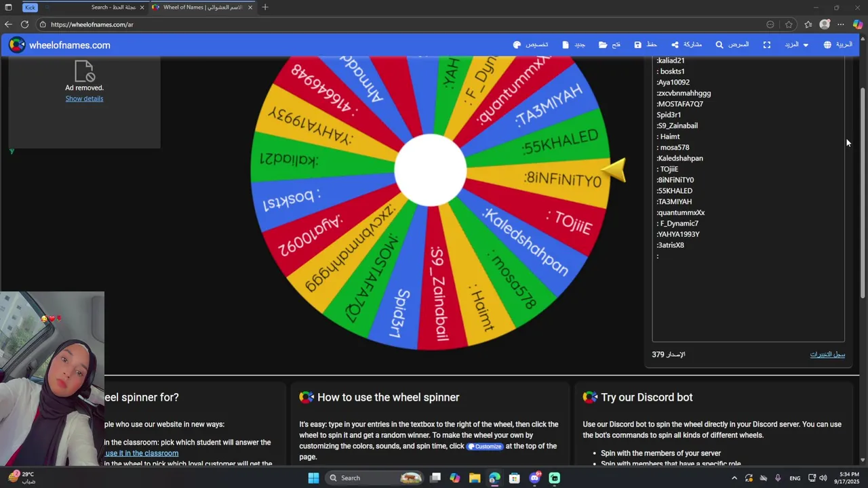The height and width of the screenshot is (488, 868).
Task: Open Discord from the taskbar
Action: [534, 478]
